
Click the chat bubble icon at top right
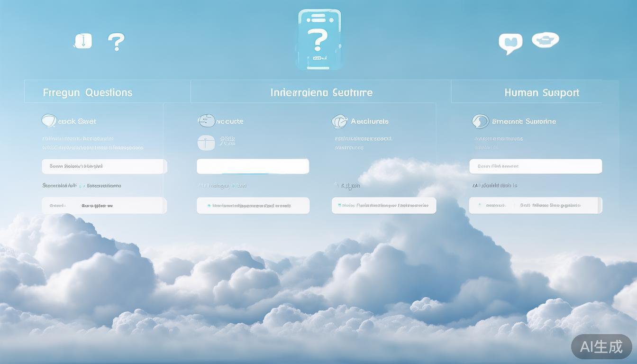(510, 43)
